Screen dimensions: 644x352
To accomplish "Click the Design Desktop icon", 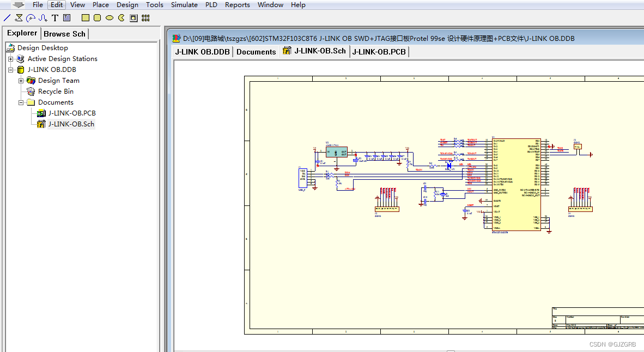I will 11,48.
